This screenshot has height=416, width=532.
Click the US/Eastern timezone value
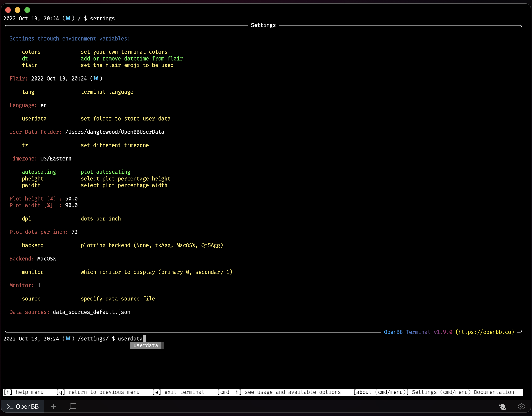point(56,159)
